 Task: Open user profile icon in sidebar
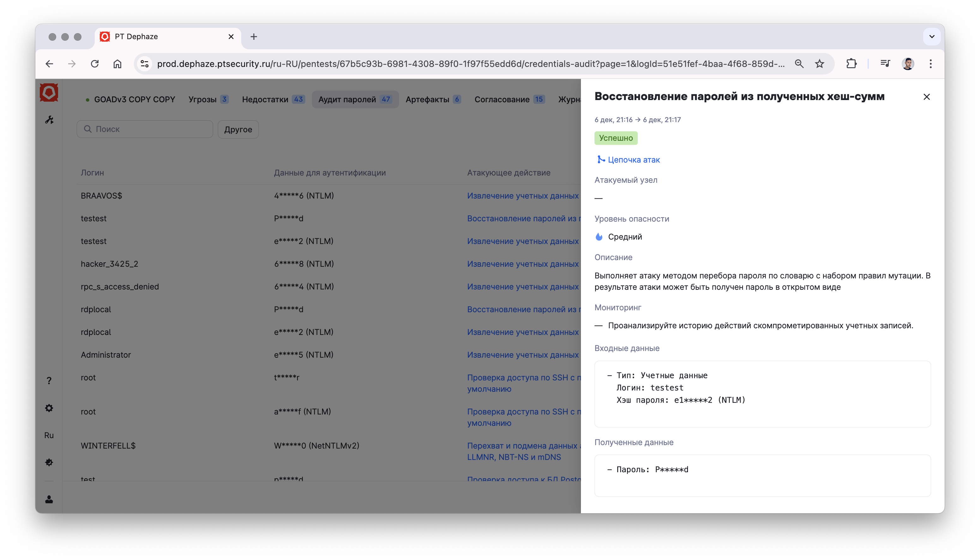click(x=49, y=499)
